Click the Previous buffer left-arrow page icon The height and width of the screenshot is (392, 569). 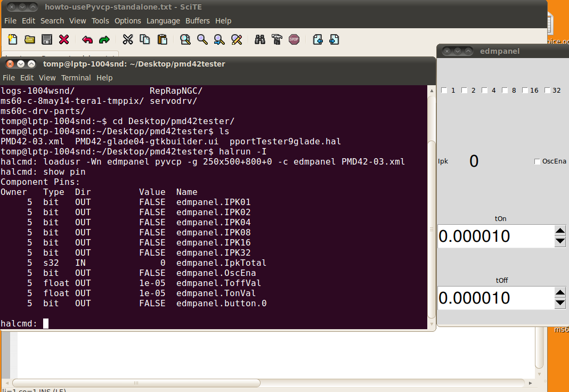(x=318, y=39)
